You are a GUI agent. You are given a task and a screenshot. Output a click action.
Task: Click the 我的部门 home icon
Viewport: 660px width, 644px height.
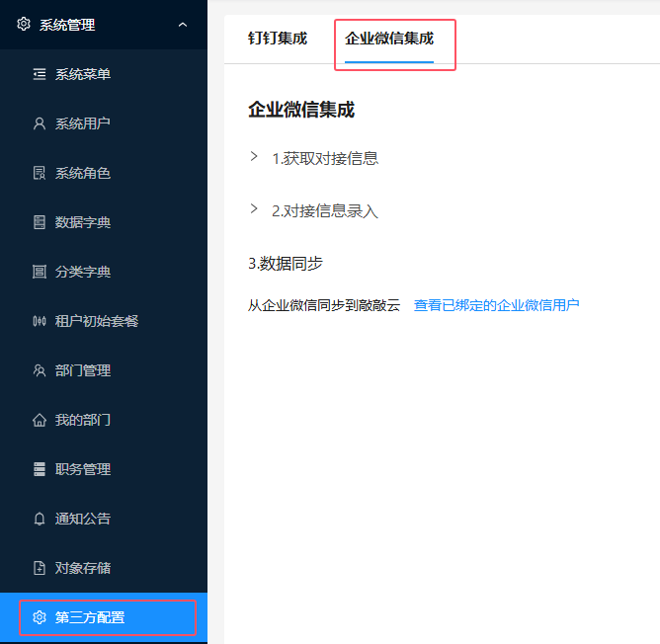point(40,420)
